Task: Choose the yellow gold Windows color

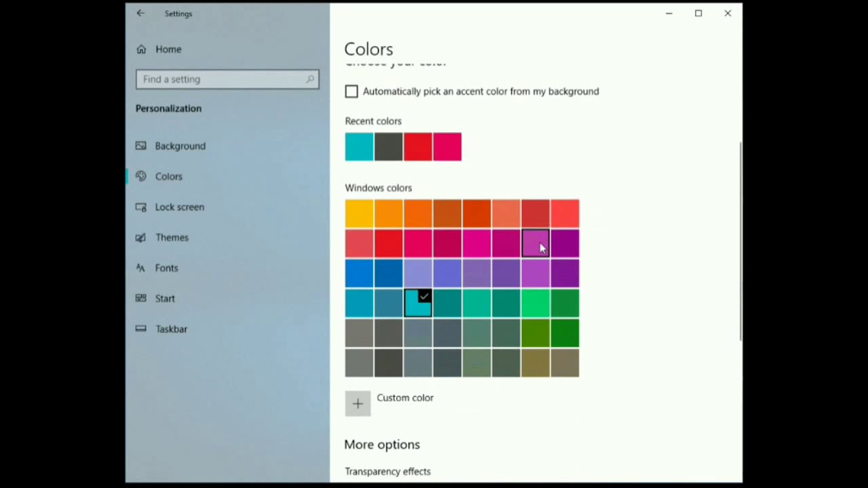Action: tap(359, 213)
